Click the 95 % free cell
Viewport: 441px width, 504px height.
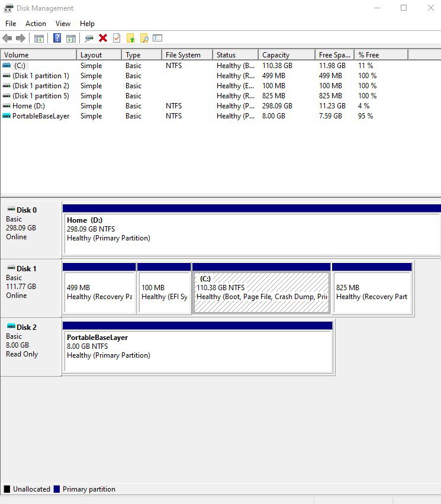[x=365, y=115]
